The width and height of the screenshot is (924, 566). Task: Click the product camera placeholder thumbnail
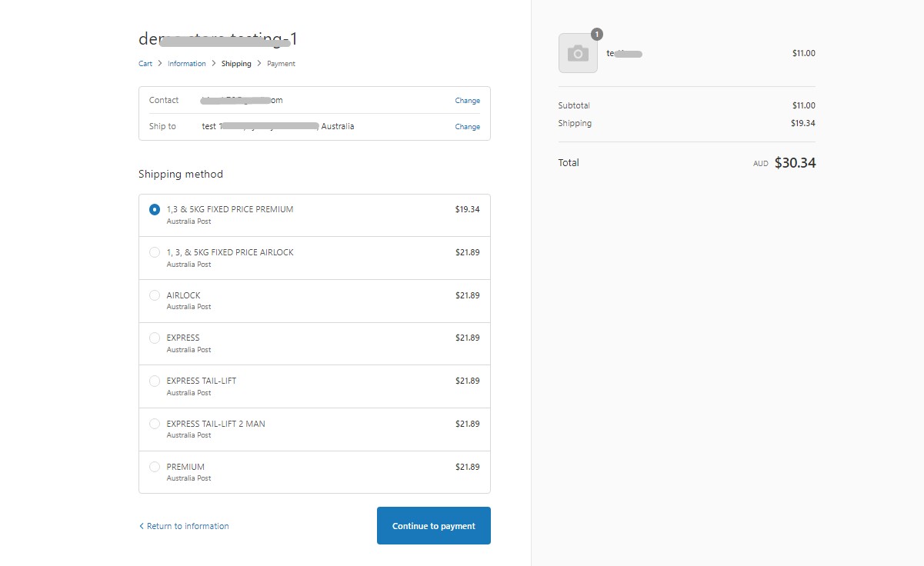[x=578, y=53]
